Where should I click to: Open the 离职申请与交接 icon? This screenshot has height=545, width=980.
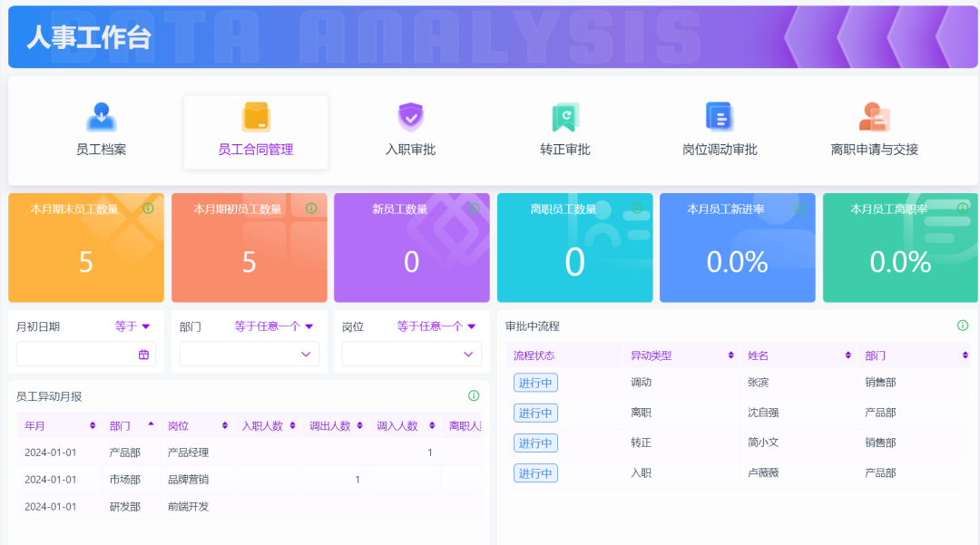coord(874,117)
